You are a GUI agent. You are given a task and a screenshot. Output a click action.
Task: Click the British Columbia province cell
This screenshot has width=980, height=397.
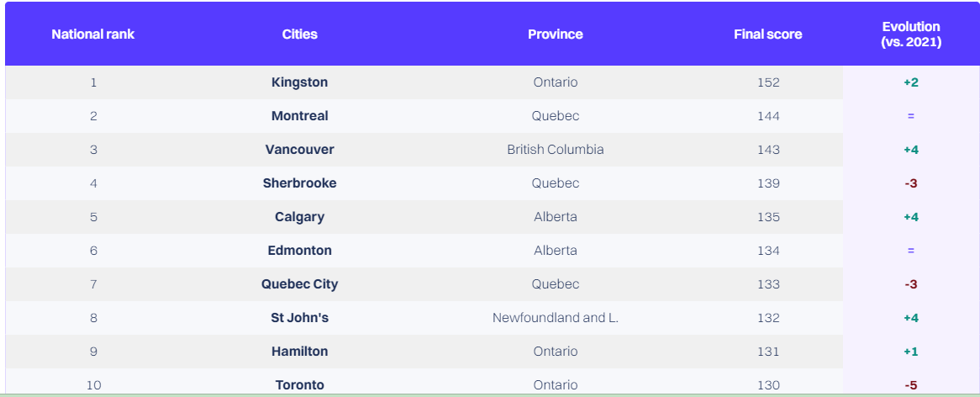tap(556, 150)
